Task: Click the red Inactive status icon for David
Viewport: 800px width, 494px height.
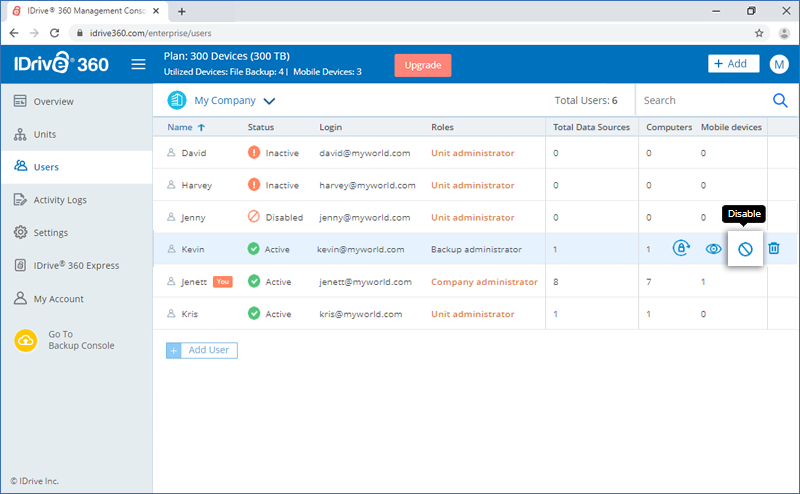Action: 254,152
